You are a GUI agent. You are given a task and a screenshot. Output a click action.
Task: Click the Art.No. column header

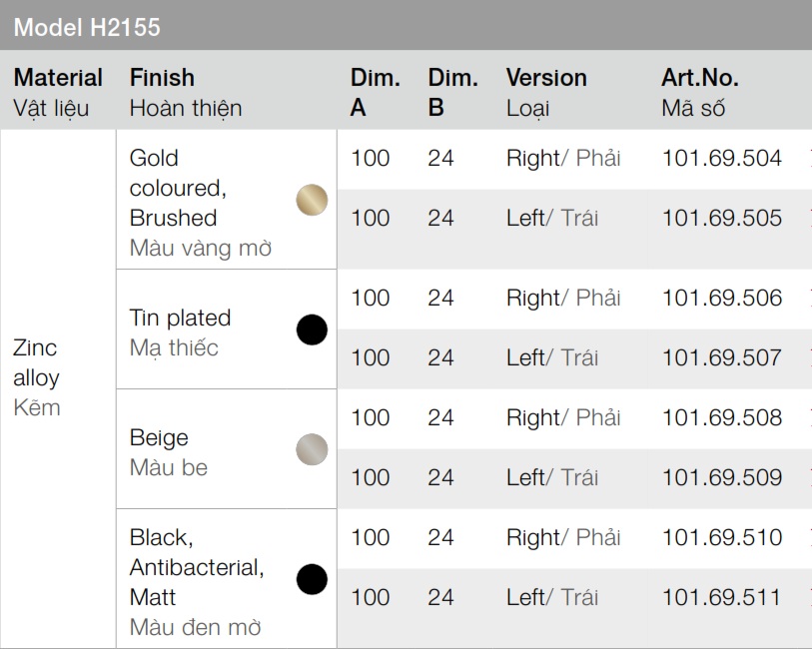click(x=699, y=92)
